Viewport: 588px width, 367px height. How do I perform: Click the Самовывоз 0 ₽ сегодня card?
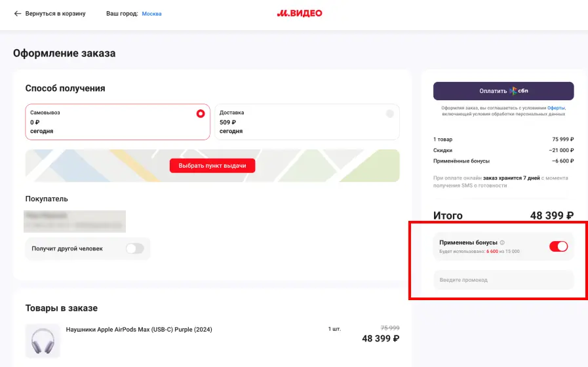click(x=117, y=122)
